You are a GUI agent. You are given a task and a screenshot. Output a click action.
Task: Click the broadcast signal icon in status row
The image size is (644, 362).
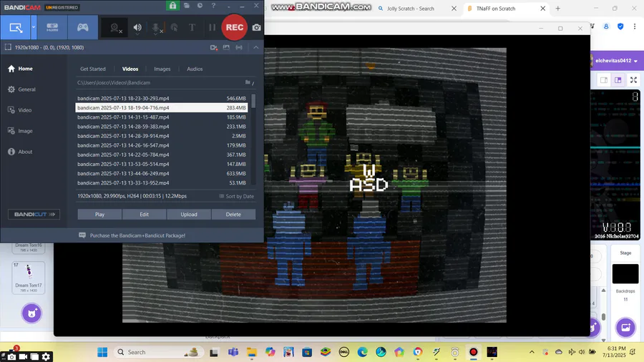click(x=239, y=48)
